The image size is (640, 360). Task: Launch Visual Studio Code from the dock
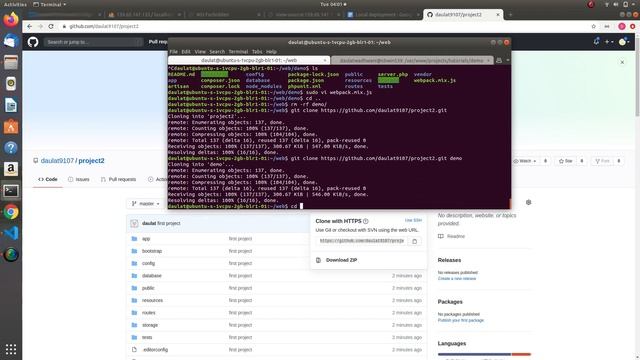tap(11, 233)
